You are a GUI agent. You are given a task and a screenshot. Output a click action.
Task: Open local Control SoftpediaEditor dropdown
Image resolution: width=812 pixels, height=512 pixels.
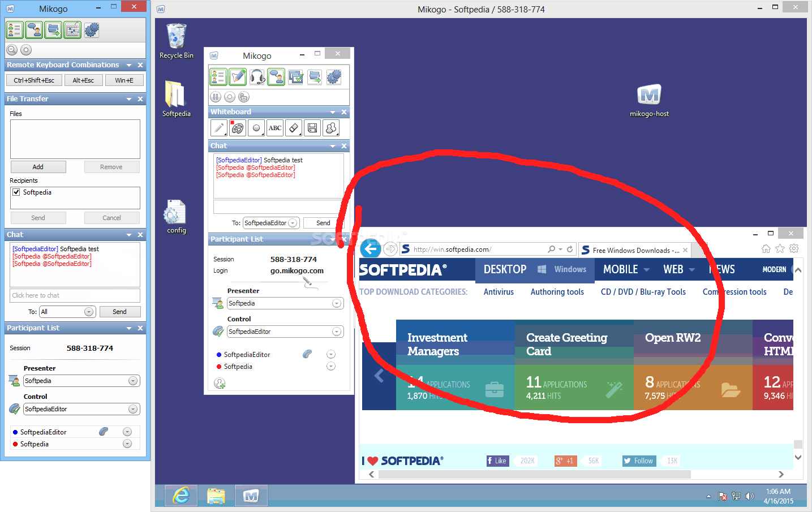tap(133, 409)
